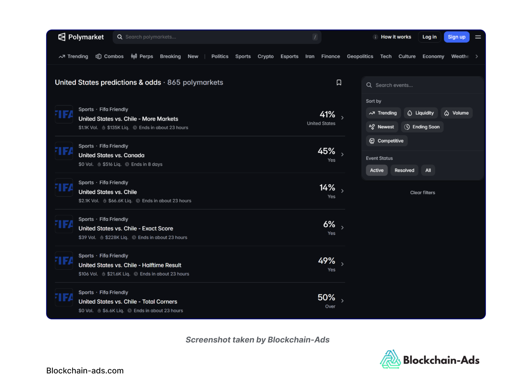
Task: Focus the Search polymarkets field
Action: 217,37
